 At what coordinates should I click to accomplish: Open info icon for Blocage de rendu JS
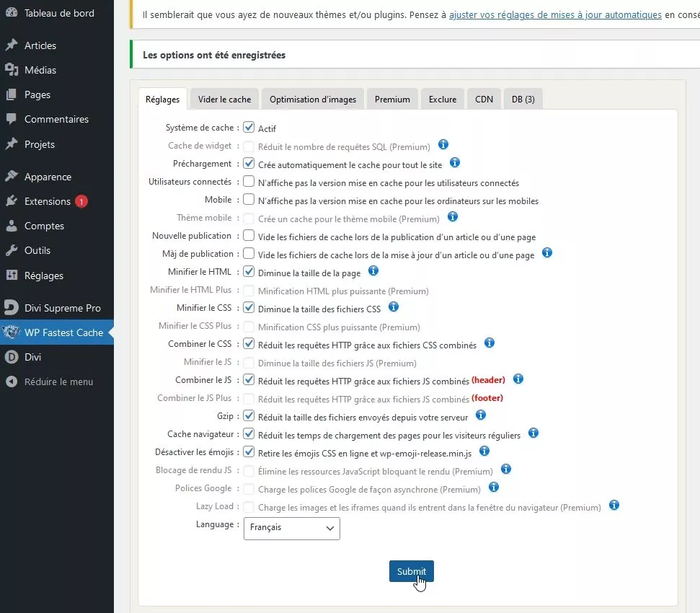(505, 469)
